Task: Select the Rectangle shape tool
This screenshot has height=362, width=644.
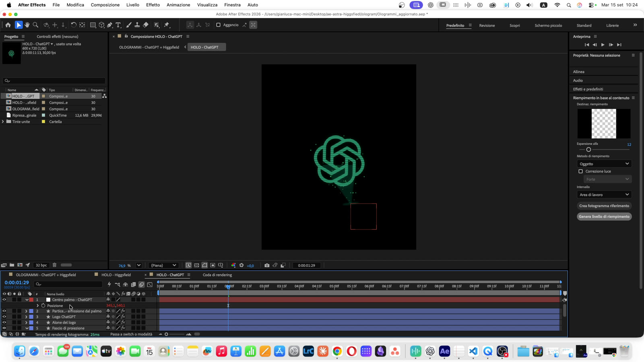Action: click(93, 25)
